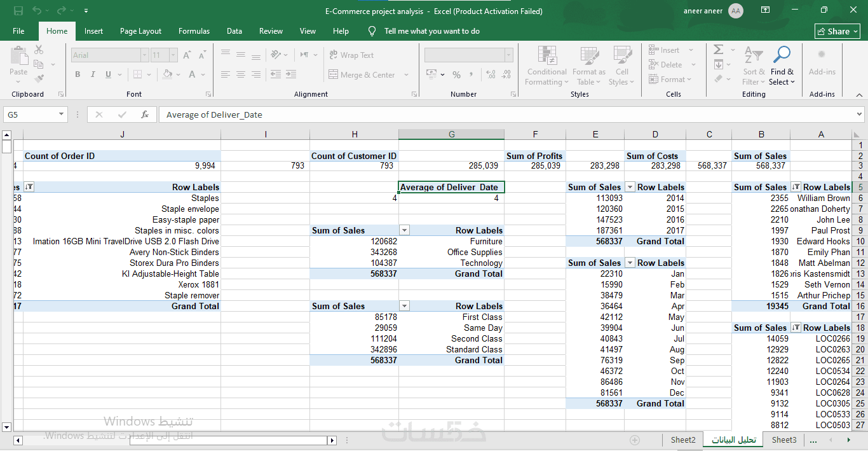The image size is (868, 451).
Task: Expand the Number Format dropdown
Action: tap(508, 55)
